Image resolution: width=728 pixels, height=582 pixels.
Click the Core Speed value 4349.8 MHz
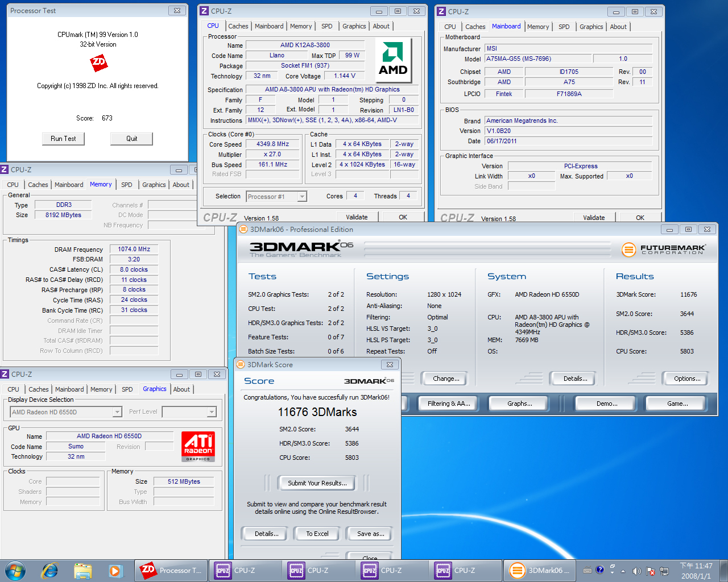[272, 144]
